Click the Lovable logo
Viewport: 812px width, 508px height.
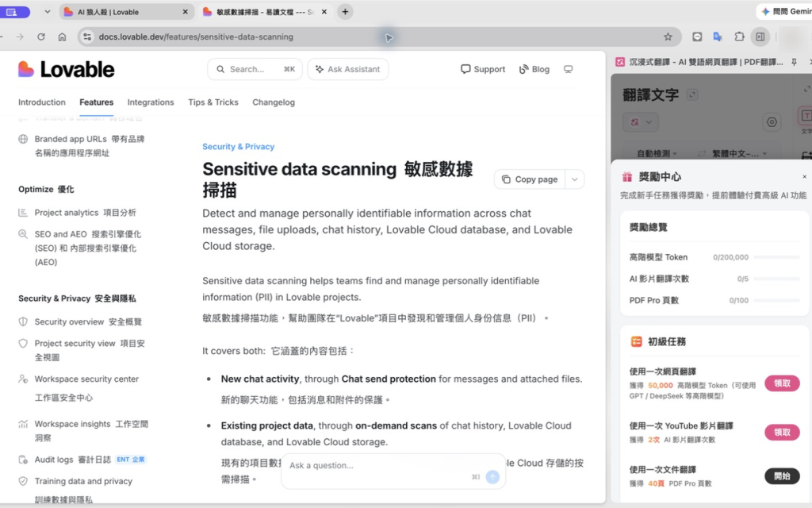(67, 69)
